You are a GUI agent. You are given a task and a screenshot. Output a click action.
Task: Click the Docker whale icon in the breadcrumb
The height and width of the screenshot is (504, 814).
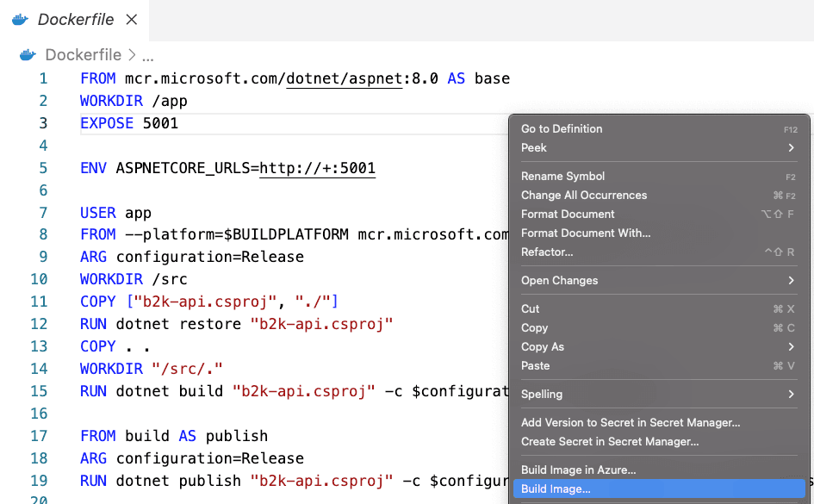coord(28,54)
